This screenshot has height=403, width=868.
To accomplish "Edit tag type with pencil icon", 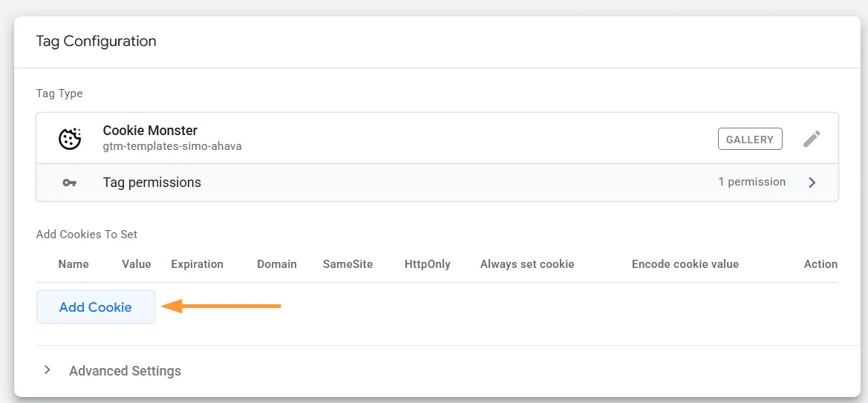I will (812, 139).
